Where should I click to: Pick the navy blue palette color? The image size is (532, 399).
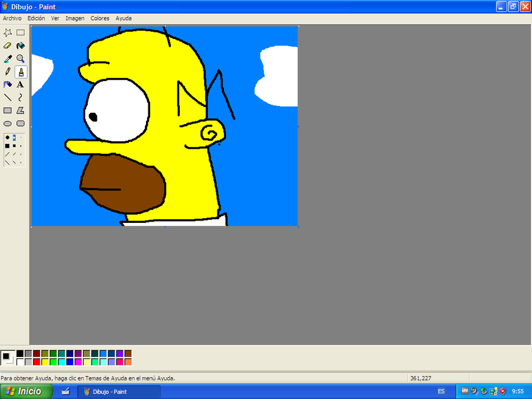[x=70, y=354]
